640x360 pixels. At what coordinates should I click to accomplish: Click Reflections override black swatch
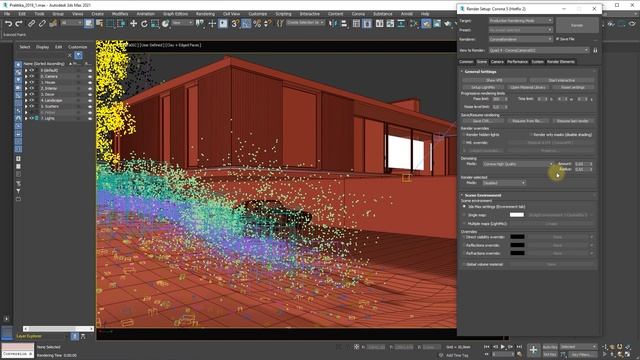(517, 245)
